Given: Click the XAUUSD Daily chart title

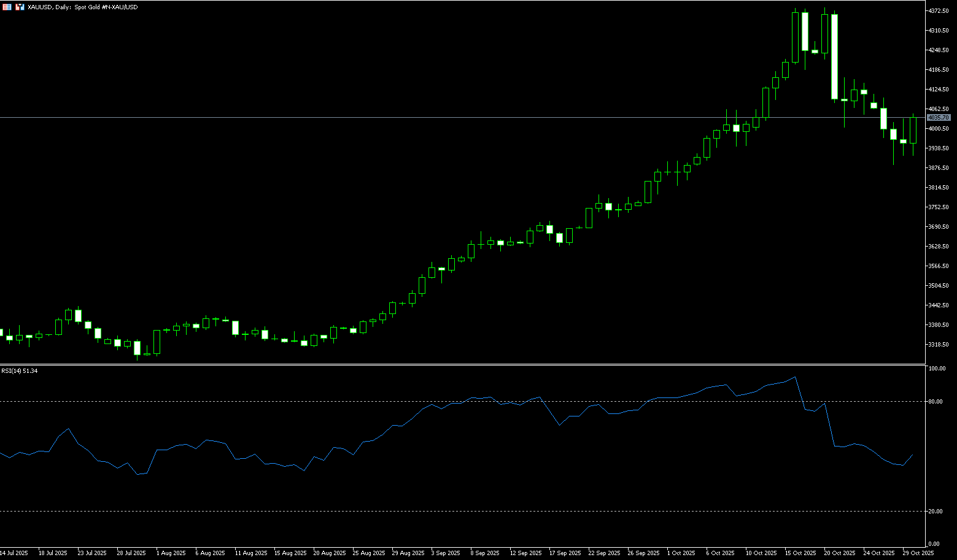Looking at the screenshot, I should tap(82, 7).
